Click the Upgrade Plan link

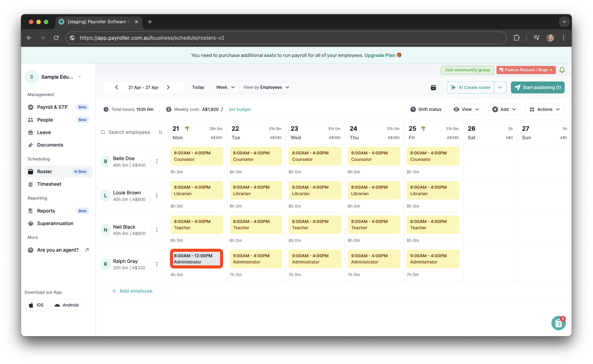click(379, 55)
